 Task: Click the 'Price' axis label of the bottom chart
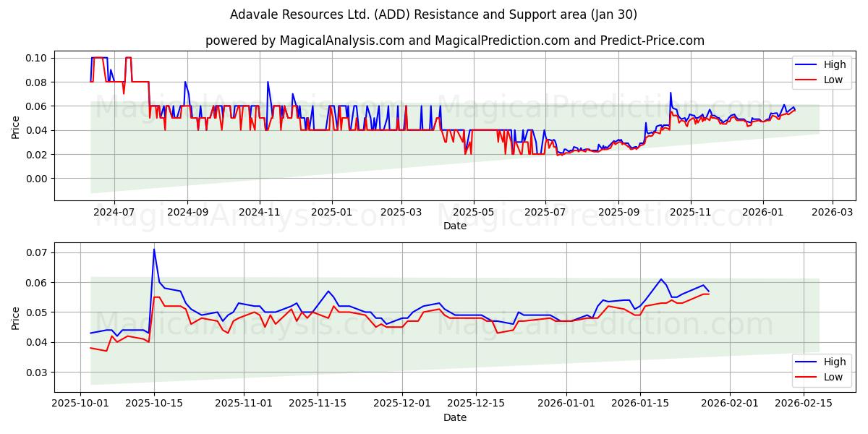pyautogui.click(x=15, y=318)
